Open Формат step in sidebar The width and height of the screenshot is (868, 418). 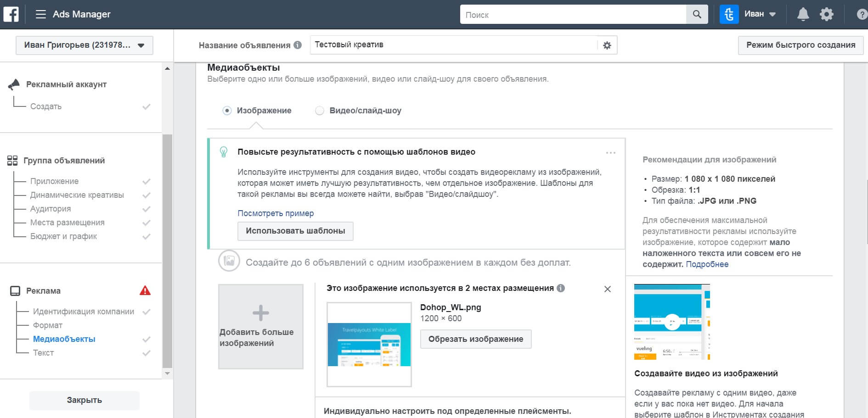click(x=48, y=325)
